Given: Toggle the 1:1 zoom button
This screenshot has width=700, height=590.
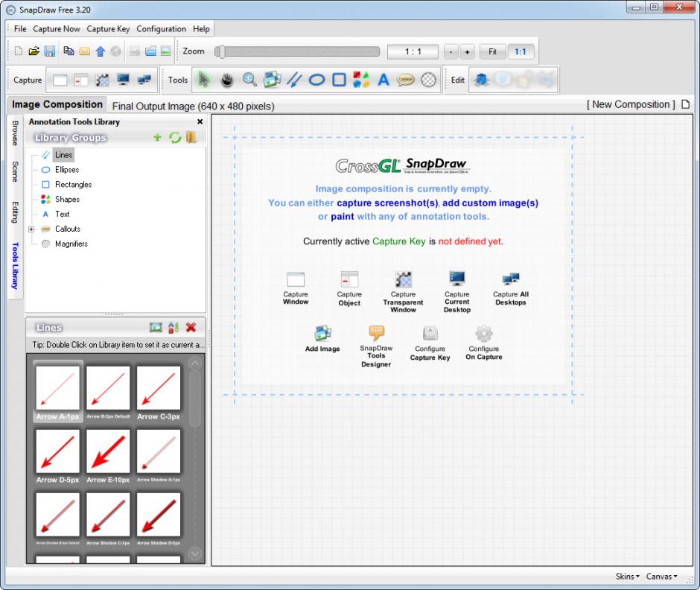Looking at the screenshot, I should [x=520, y=51].
